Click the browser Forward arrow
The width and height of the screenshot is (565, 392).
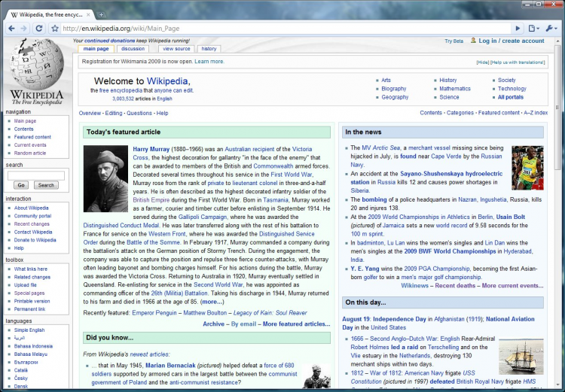pyautogui.click(x=24, y=29)
